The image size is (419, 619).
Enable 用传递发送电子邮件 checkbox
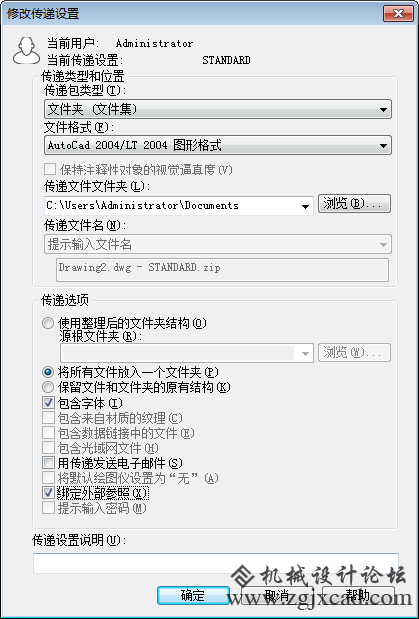point(48,462)
